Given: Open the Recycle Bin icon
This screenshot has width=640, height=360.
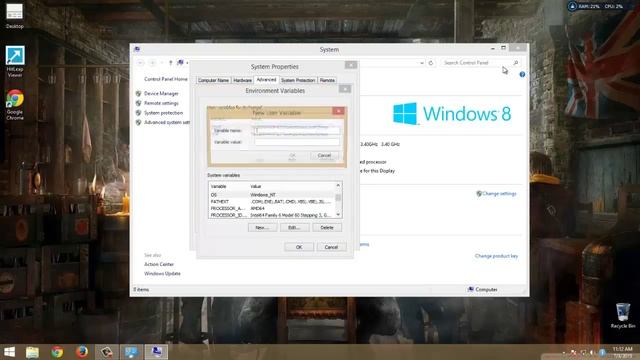Looking at the screenshot, I should [622, 316].
